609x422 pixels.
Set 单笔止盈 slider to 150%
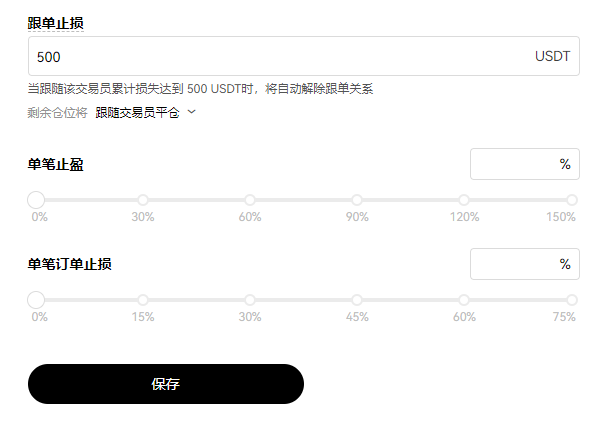(x=571, y=200)
